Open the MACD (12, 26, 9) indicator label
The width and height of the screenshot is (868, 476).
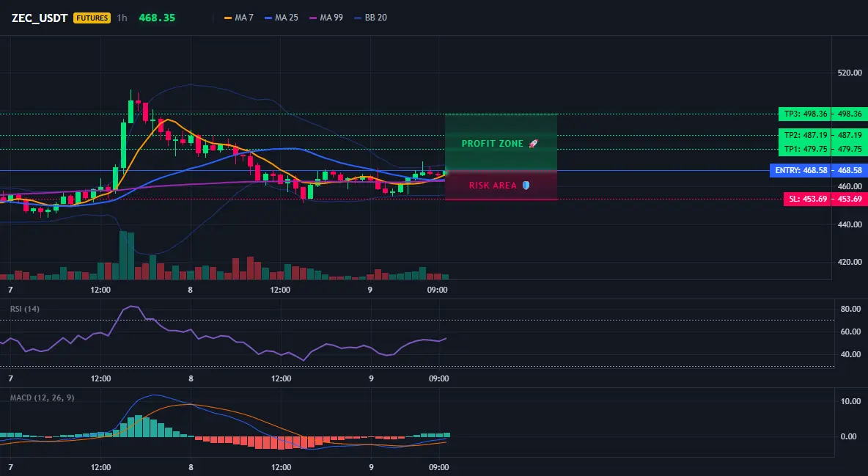[x=42, y=398]
